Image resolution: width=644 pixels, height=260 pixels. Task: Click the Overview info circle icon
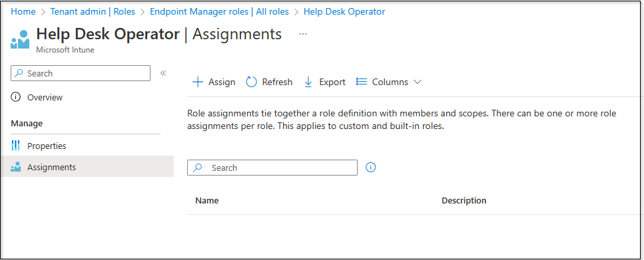coord(15,97)
